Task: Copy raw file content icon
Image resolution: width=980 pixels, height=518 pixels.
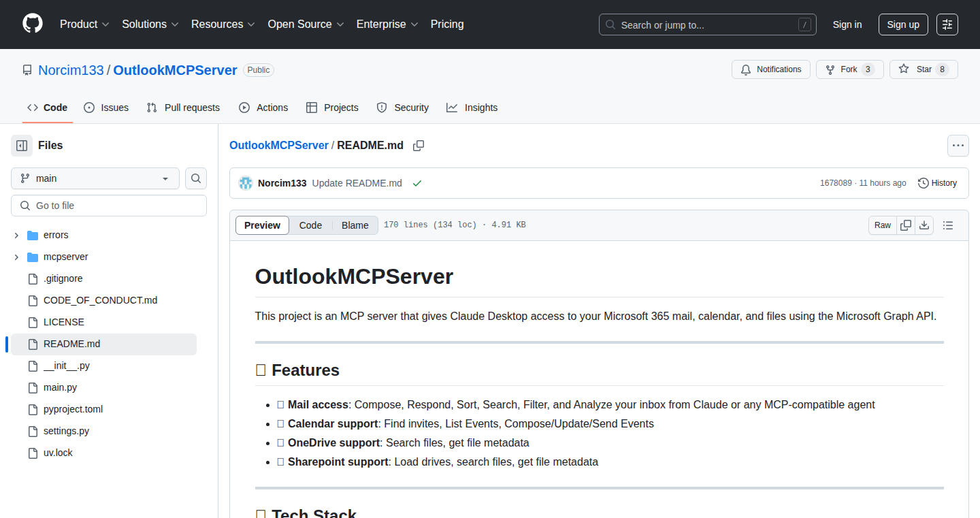Action: point(906,225)
